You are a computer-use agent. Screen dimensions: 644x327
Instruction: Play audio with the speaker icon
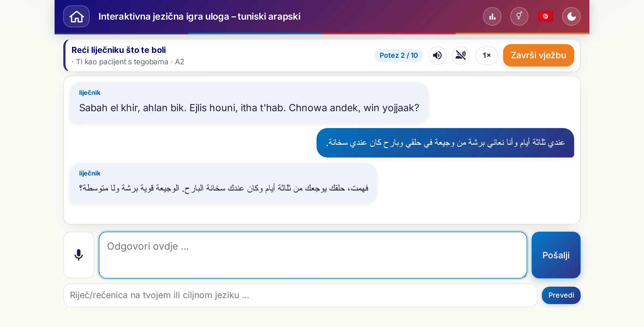pyautogui.click(x=437, y=55)
